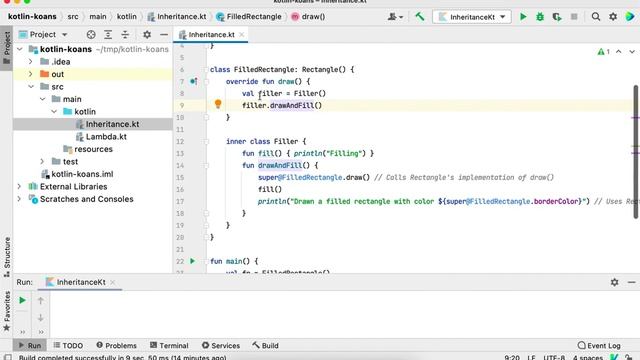Close the InheritanceKt run tab
Image resolution: width=640 pixels, height=360 pixels.
pyautogui.click(x=113, y=282)
